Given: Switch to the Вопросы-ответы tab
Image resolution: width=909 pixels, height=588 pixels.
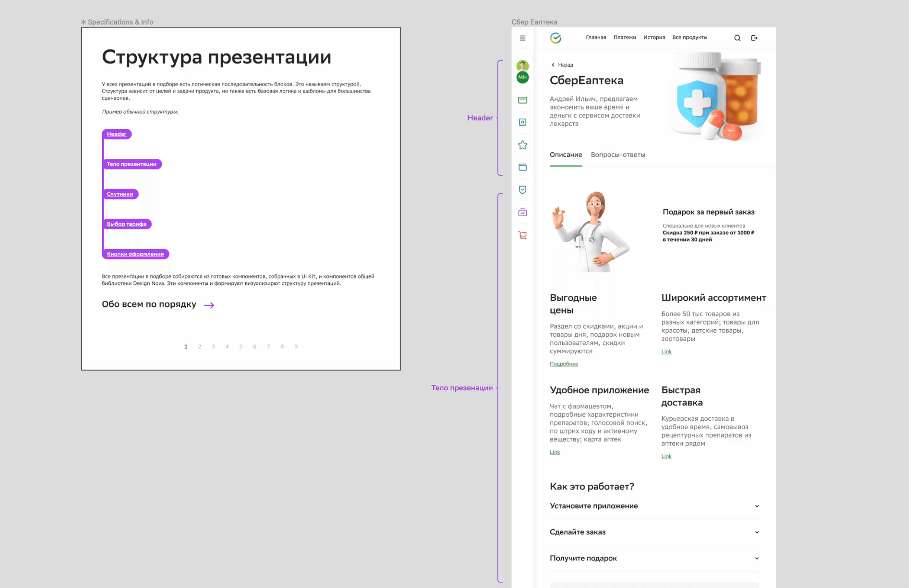Looking at the screenshot, I should (618, 155).
